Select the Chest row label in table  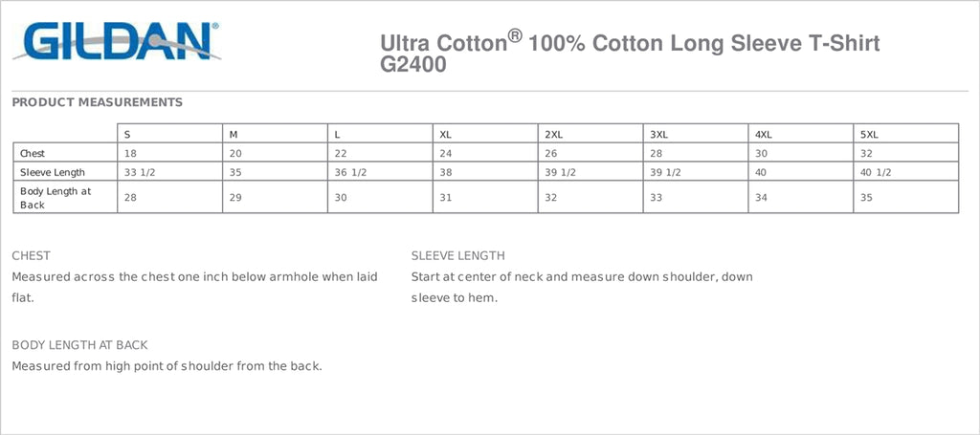33,153
